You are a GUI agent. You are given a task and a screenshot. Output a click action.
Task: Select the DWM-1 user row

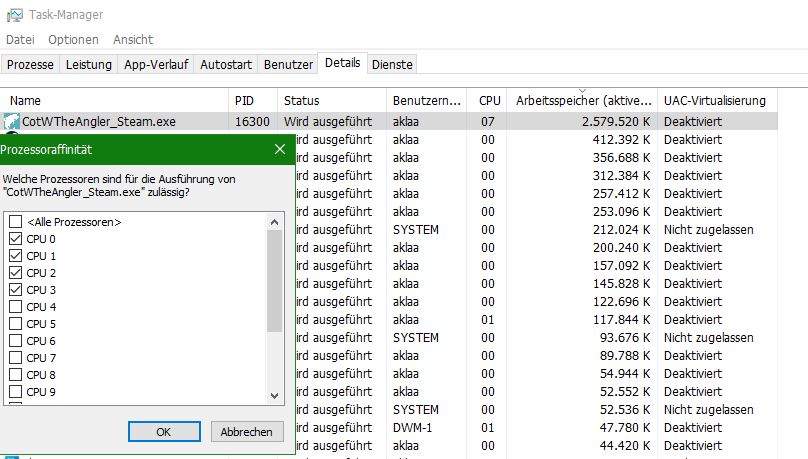pyautogui.click(x=536, y=428)
